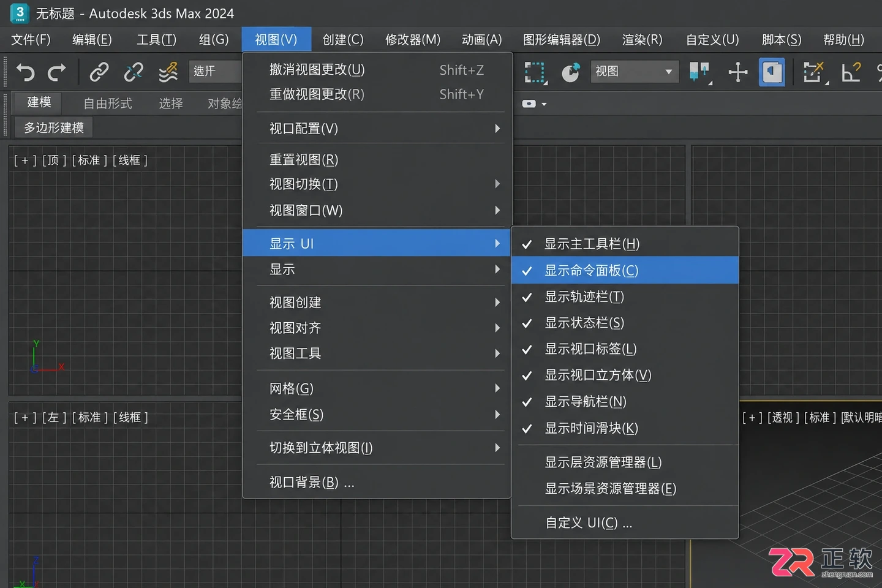Expand the 网格(G) submenu

click(377, 388)
